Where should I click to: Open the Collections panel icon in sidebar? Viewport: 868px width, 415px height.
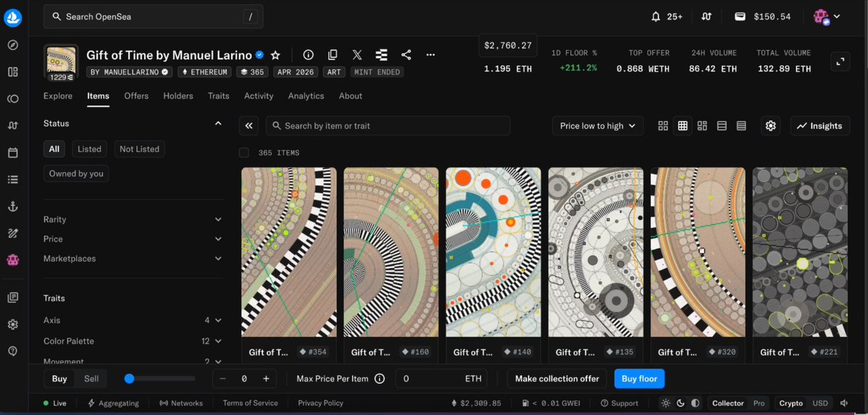pyautogui.click(x=13, y=72)
